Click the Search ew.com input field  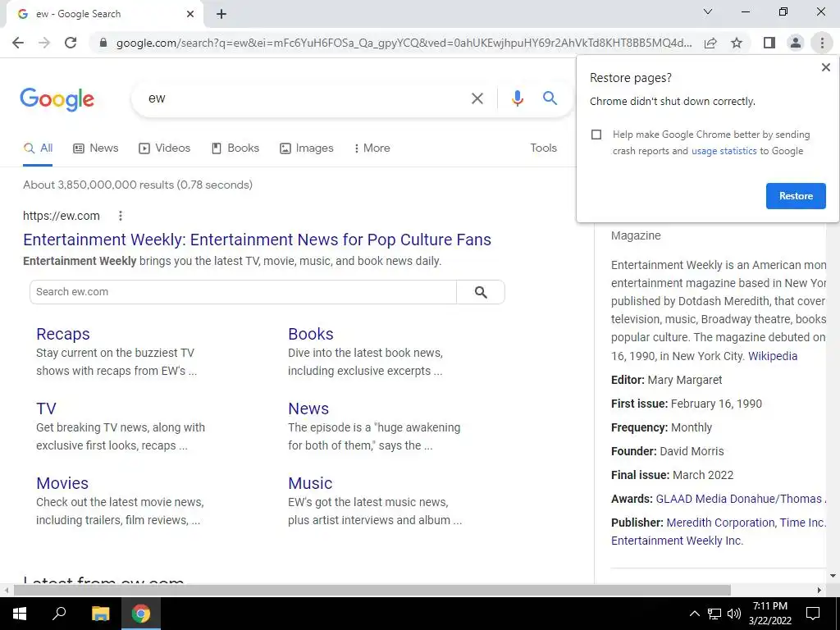243,292
